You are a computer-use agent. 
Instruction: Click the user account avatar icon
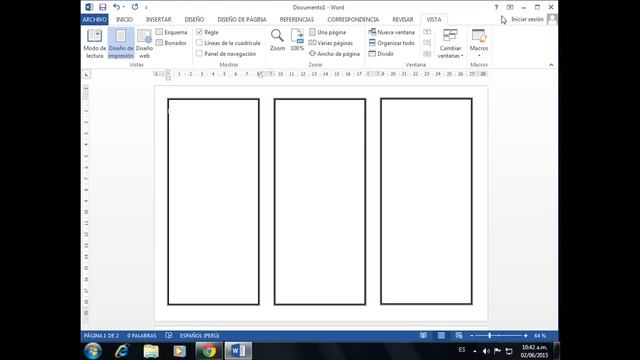tap(552, 19)
